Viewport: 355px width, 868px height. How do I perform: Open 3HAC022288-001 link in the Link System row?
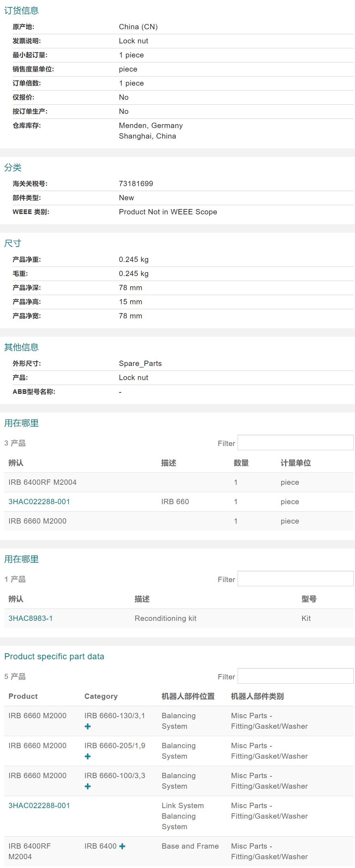(39, 806)
